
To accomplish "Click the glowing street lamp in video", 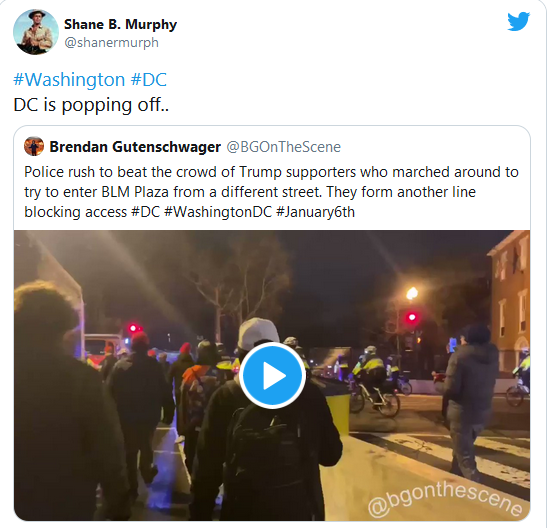I will tap(411, 293).
